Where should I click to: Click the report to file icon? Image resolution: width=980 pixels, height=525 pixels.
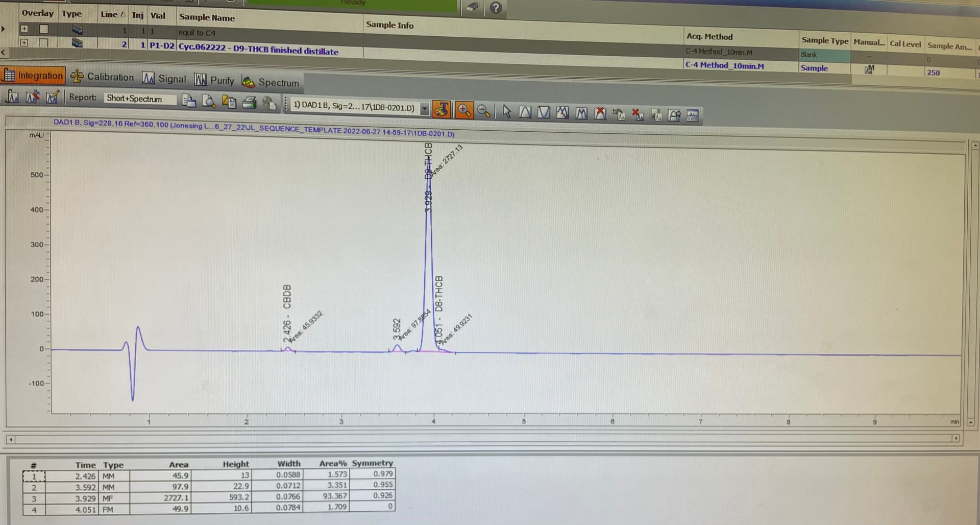pos(189,101)
